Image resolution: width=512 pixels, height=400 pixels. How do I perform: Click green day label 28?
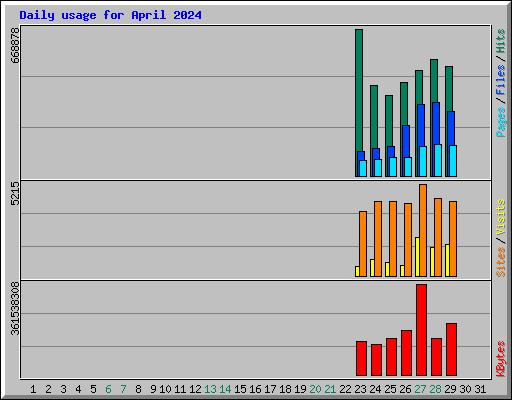coord(435,389)
